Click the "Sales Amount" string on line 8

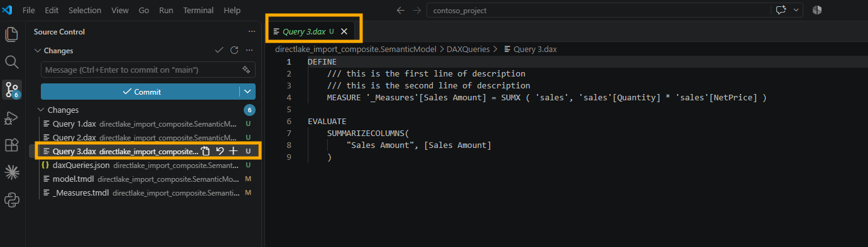pos(378,145)
